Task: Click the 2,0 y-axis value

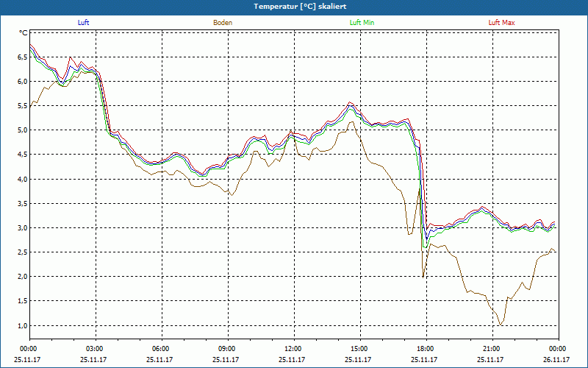Action: (23, 277)
